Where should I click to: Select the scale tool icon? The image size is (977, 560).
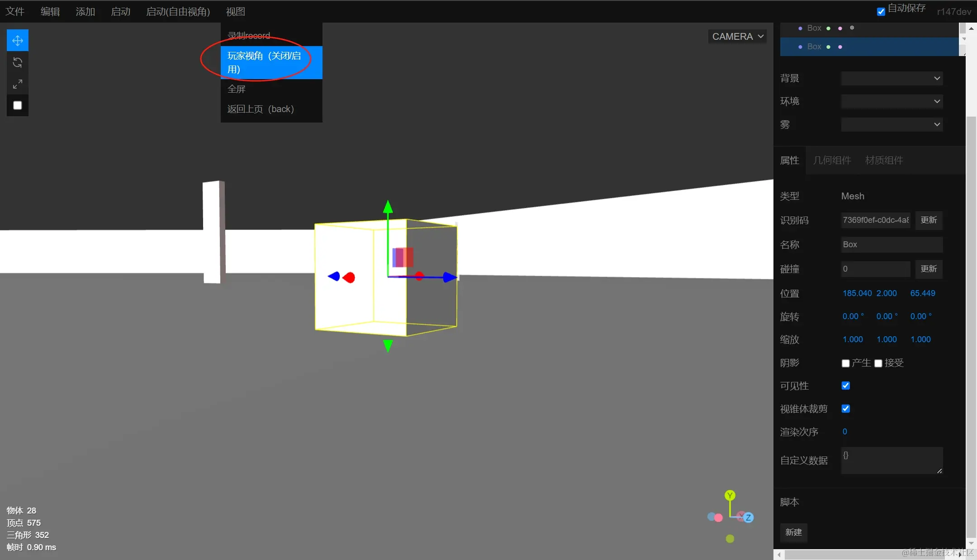[x=18, y=84]
